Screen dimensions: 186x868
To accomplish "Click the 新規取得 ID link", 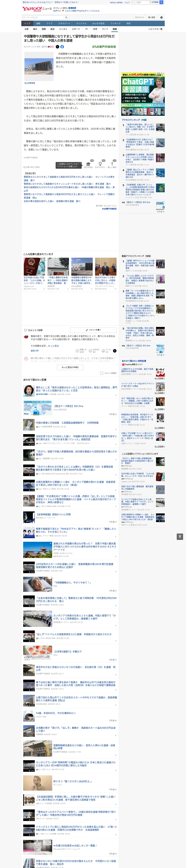I will (x=72, y=8).
